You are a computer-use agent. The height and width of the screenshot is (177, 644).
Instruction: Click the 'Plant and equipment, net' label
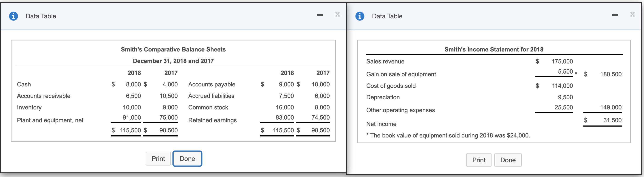point(50,120)
